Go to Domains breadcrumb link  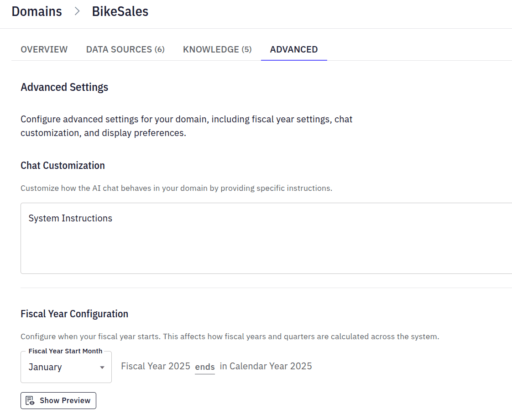click(x=37, y=11)
